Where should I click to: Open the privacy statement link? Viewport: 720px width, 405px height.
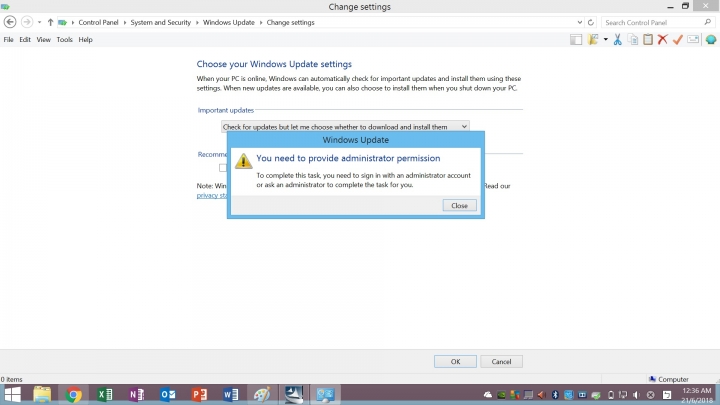212,195
